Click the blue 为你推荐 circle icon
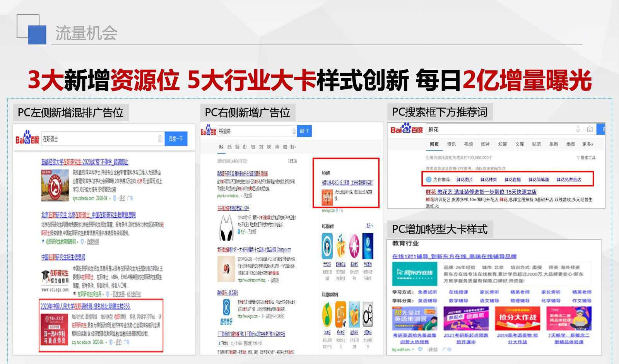 (428, 179)
